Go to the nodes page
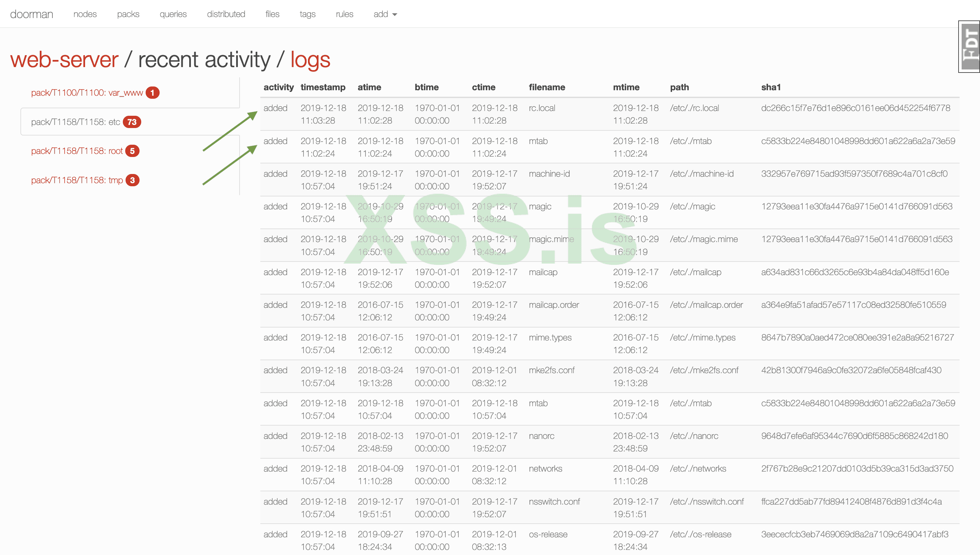Image resolution: width=980 pixels, height=555 pixels. pos(85,14)
